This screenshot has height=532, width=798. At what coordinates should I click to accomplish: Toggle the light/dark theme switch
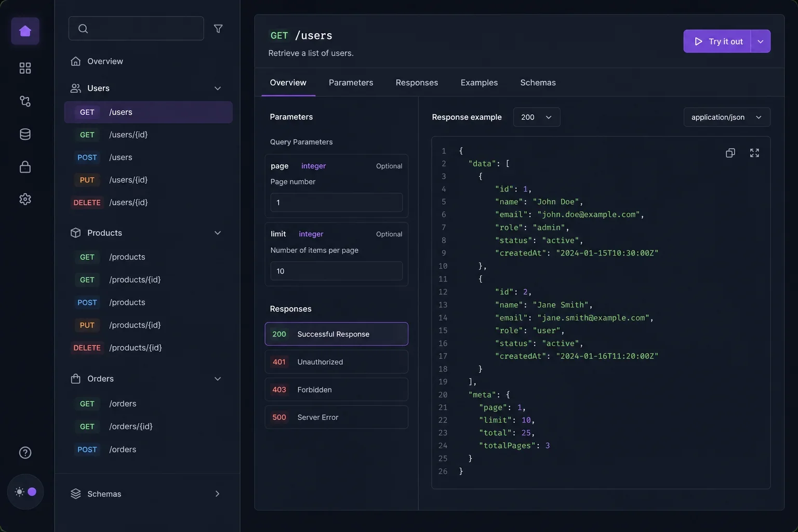tap(25, 491)
